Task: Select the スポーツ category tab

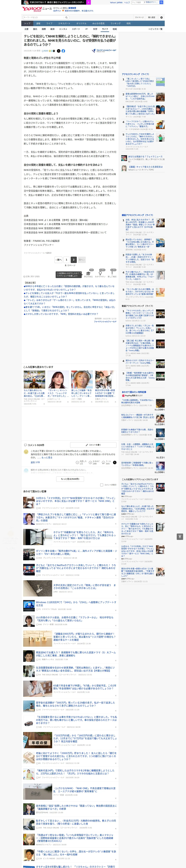Action: tap(76, 29)
